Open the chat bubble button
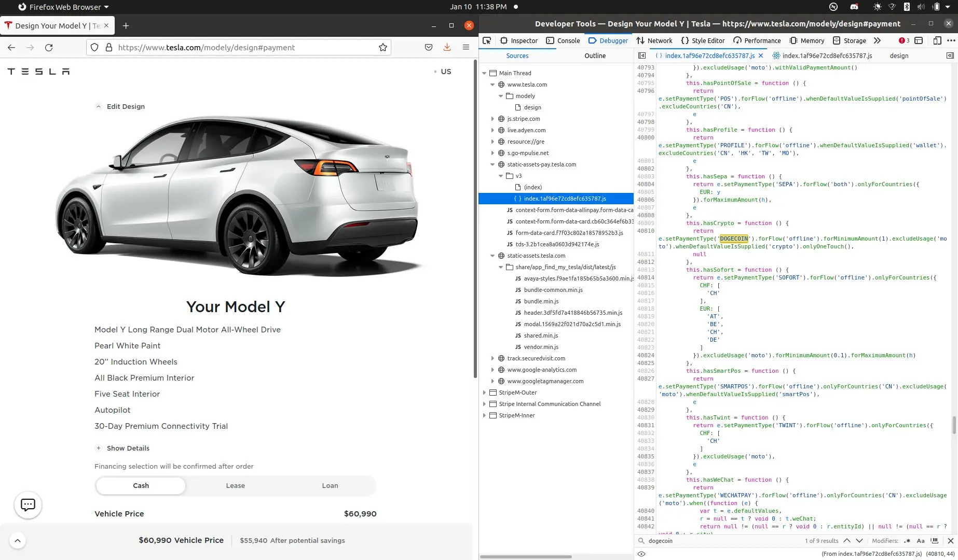The image size is (958, 560). (x=28, y=505)
